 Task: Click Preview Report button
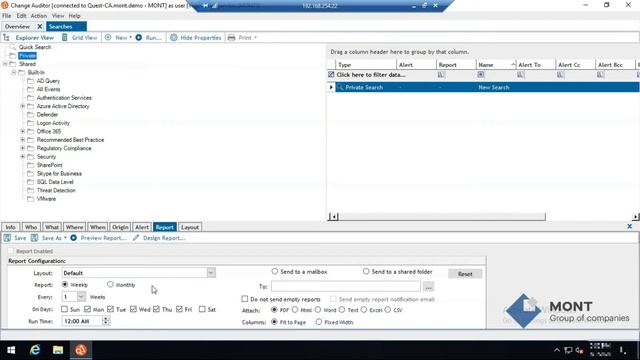coord(98,238)
